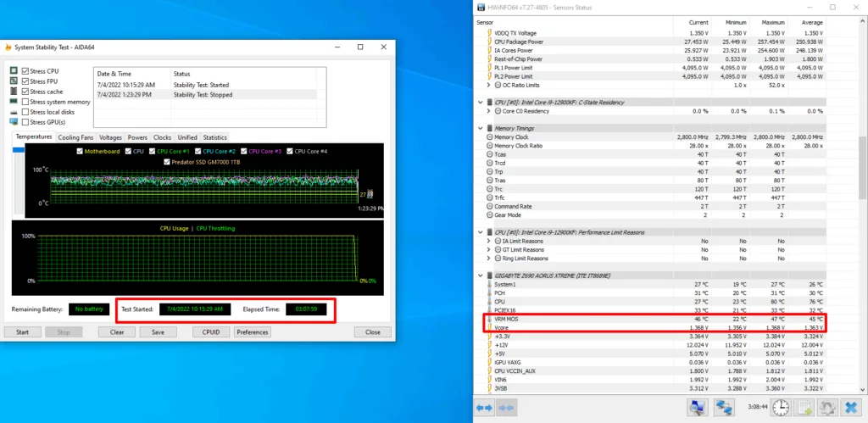Click the Maximum column header in HWiNFO

point(773,23)
